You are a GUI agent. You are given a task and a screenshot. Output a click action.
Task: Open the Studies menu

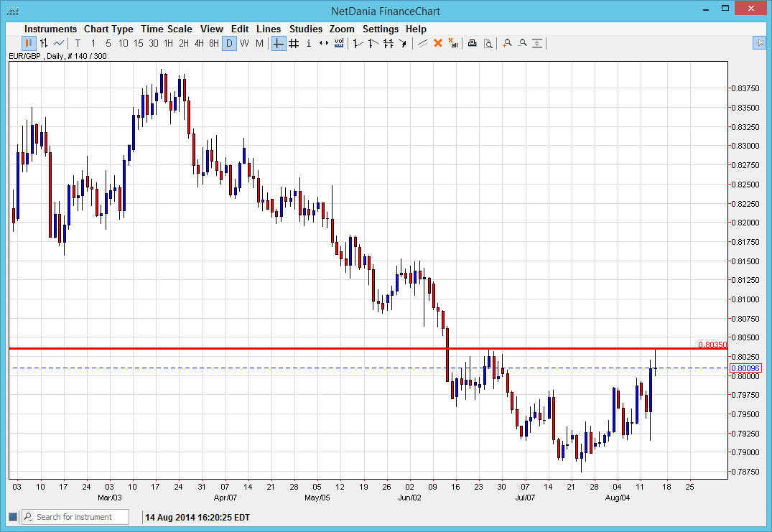(306, 29)
